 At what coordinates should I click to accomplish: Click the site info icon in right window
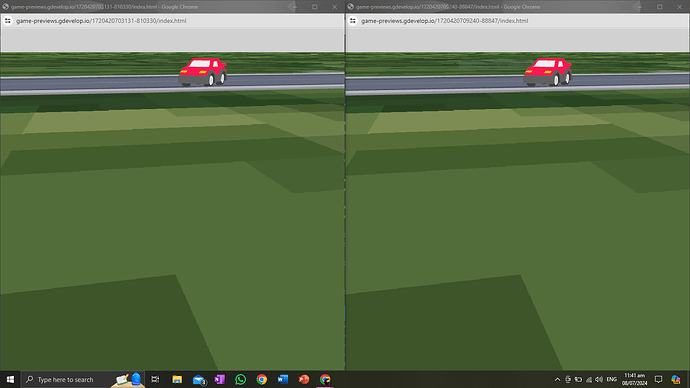353,21
